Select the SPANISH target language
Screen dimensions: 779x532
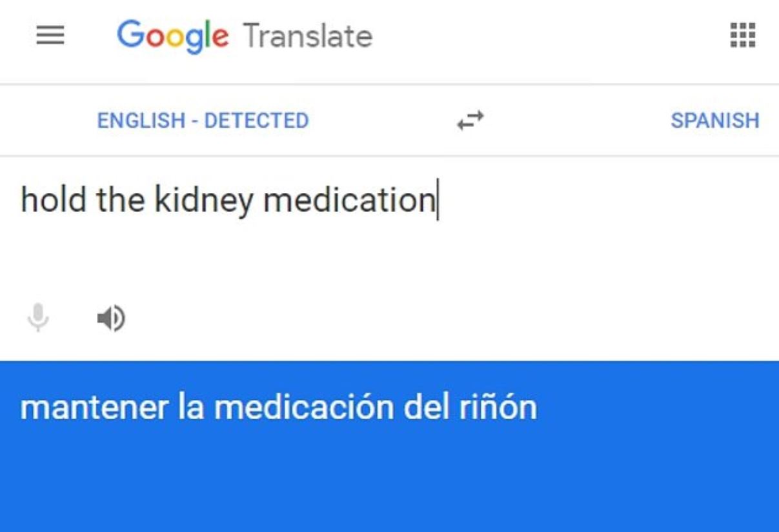pos(714,121)
